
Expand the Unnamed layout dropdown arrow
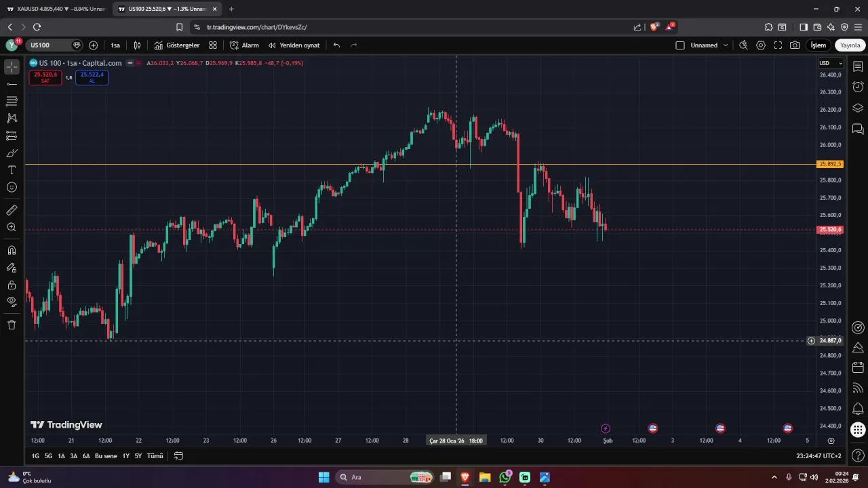coord(726,45)
